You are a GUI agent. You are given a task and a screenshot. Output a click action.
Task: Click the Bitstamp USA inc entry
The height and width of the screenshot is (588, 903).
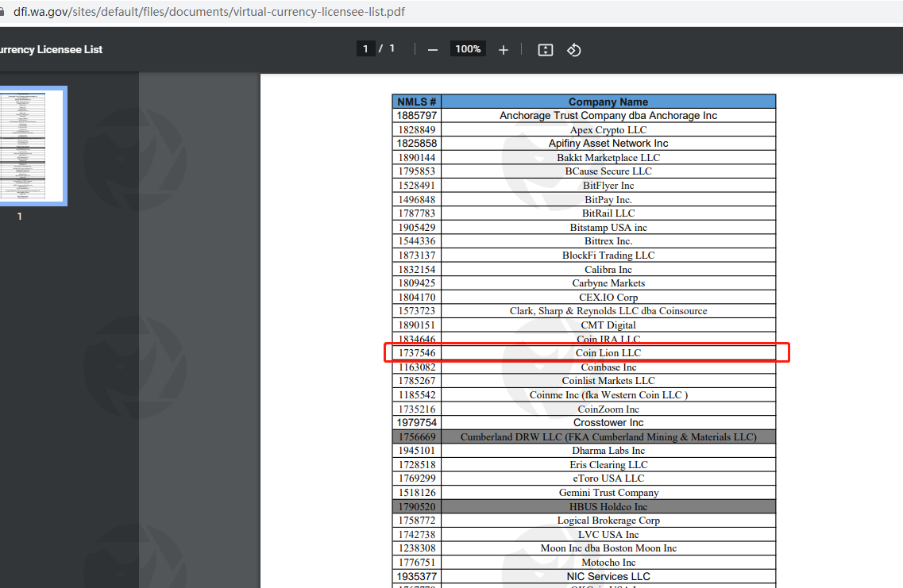(608, 228)
